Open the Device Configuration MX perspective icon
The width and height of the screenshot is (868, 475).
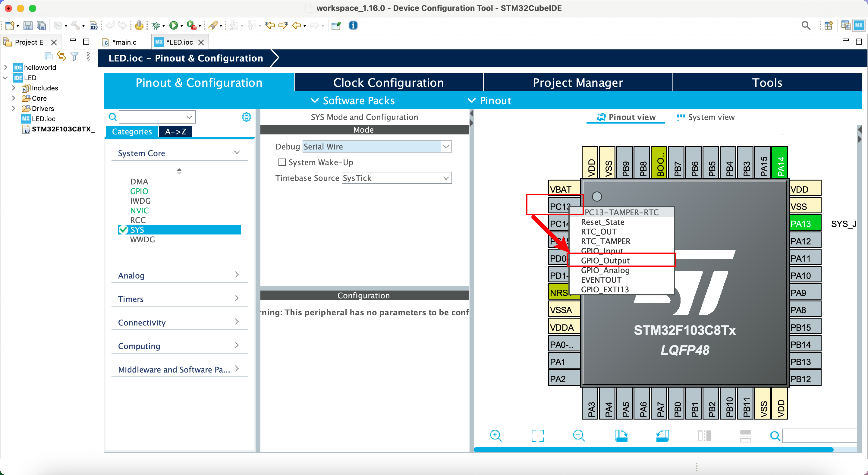pyautogui.click(x=859, y=25)
